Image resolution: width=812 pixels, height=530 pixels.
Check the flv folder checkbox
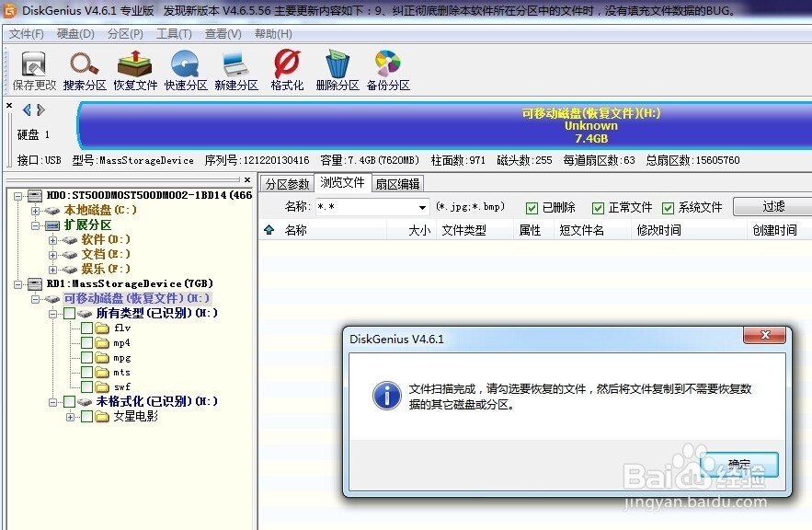[87, 328]
